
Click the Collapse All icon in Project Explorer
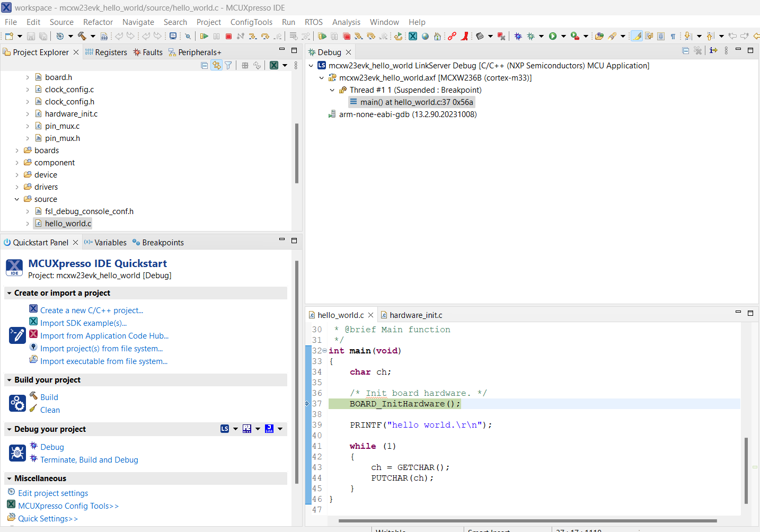click(205, 65)
